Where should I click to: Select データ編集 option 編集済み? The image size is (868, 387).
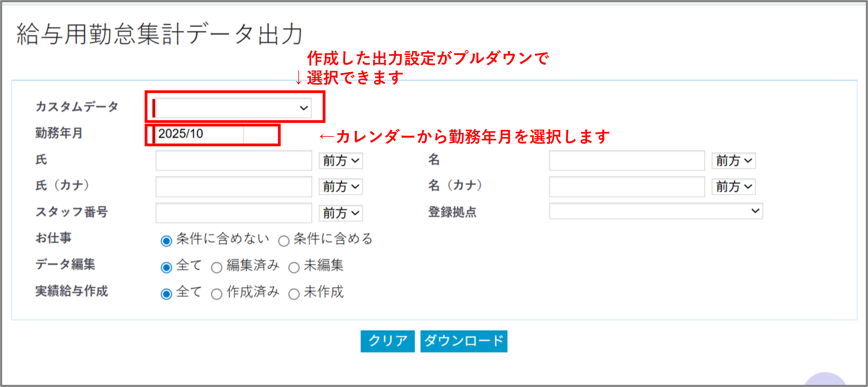[x=216, y=268]
